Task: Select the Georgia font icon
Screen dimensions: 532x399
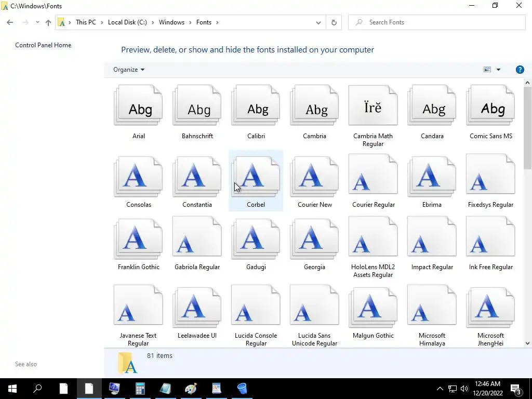Action: (314, 239)
